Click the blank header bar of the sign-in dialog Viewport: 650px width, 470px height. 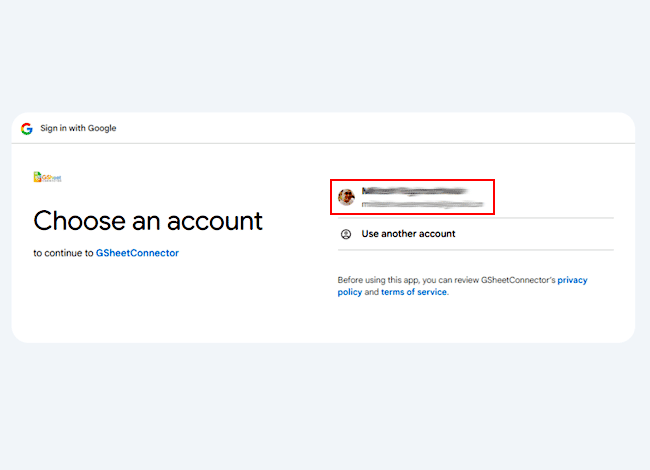[380, 128]
